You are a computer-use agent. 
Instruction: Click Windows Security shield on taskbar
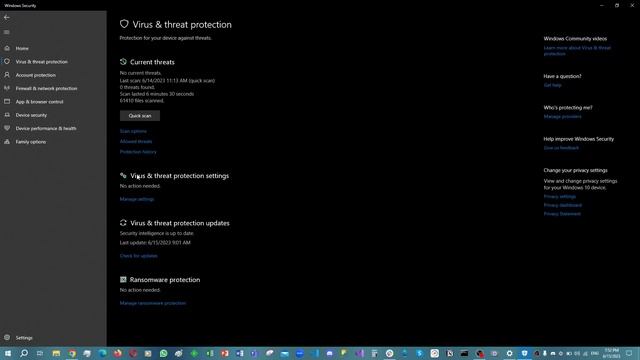(524, 353)
